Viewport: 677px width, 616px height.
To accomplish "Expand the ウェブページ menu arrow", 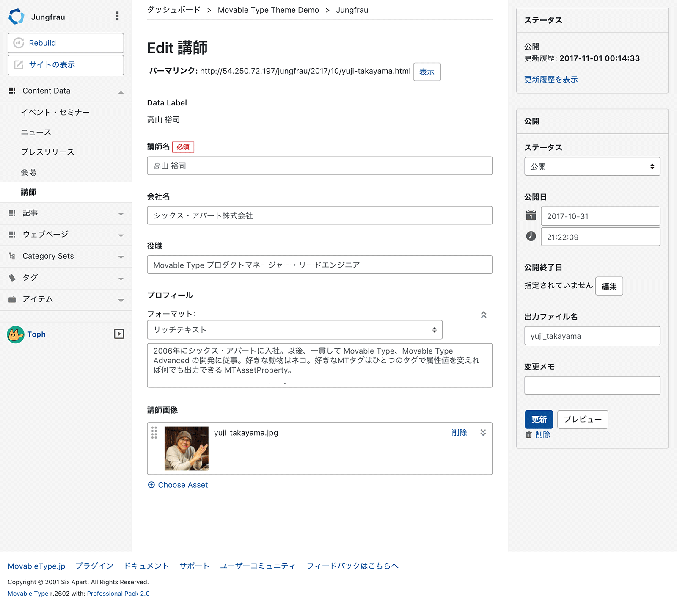I will (121, 235).
